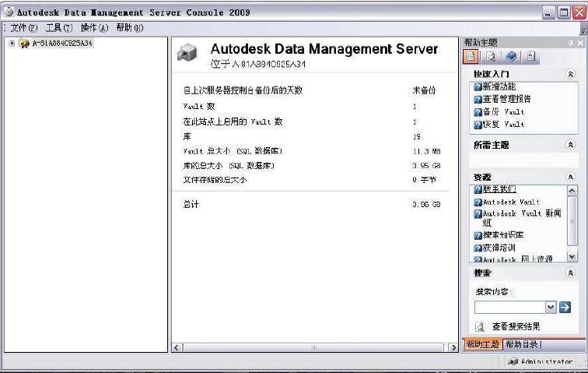Open the Autodesk Vault 新闻组 link

(x=522, y=218)
